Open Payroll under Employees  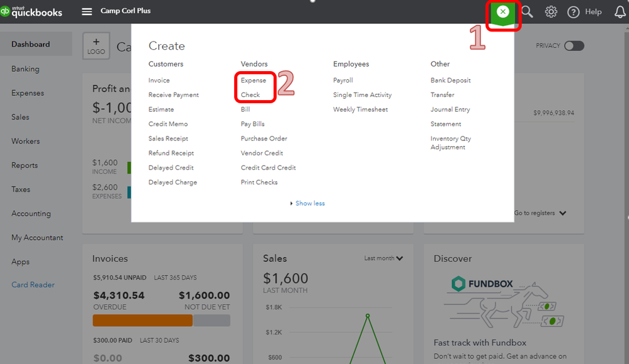click(343, 80)
